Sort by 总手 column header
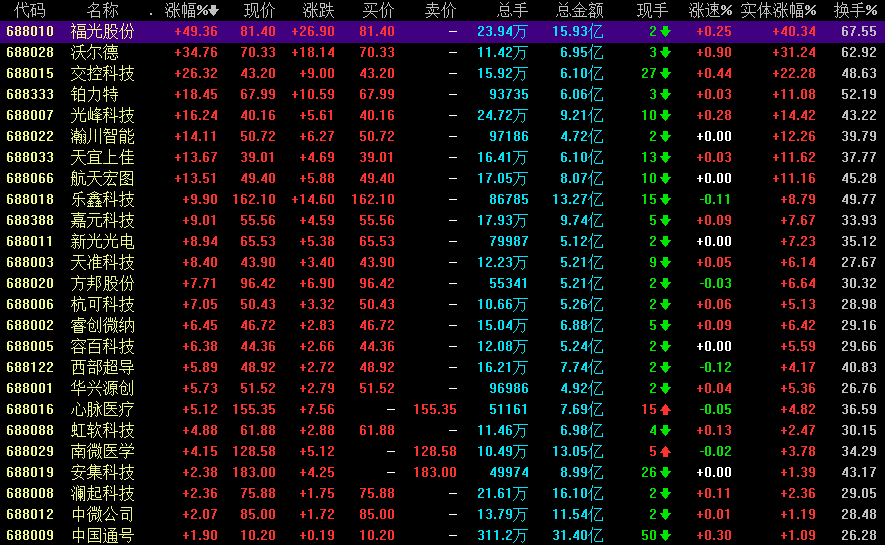Image resolution: width=885 pixels, height=545 pixels. click(x=512, y=10)
